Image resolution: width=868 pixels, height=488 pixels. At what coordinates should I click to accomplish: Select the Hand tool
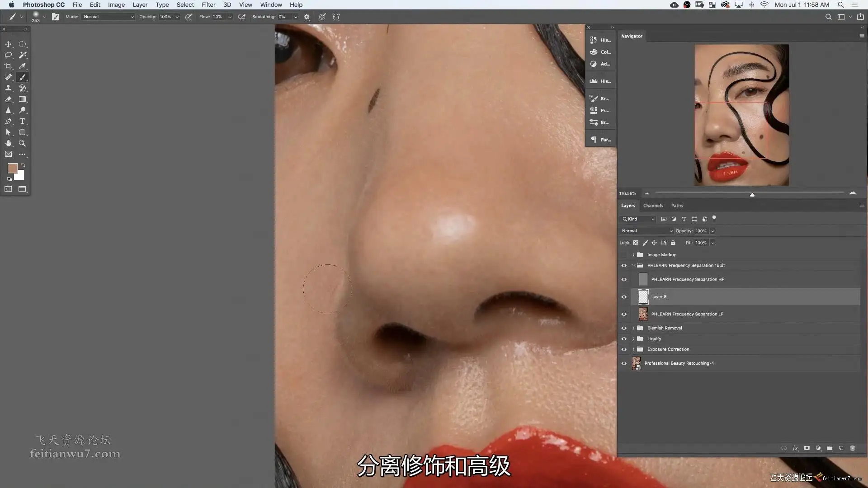pos(8,143)
